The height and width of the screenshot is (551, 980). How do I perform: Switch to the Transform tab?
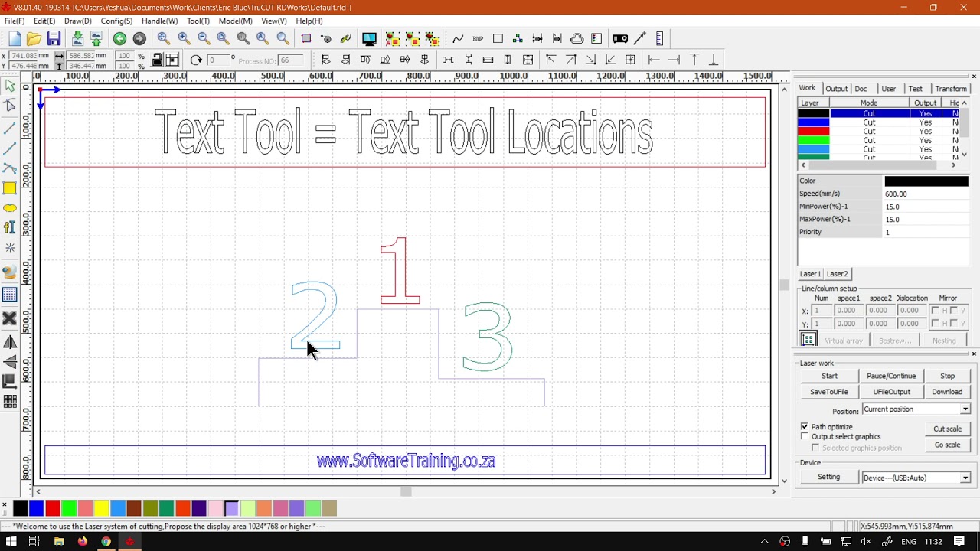click(951, 89)
